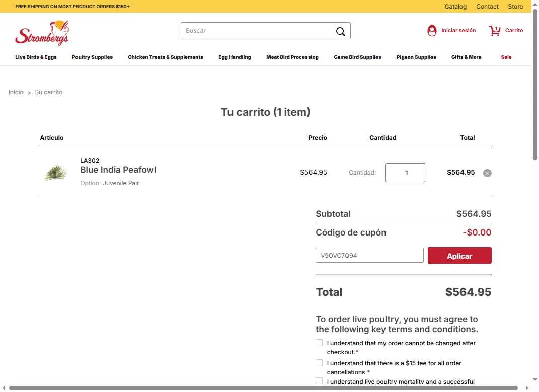Open the Sale menu item
The width and height of the screenshot is (539, 392).
click(506, 57)
